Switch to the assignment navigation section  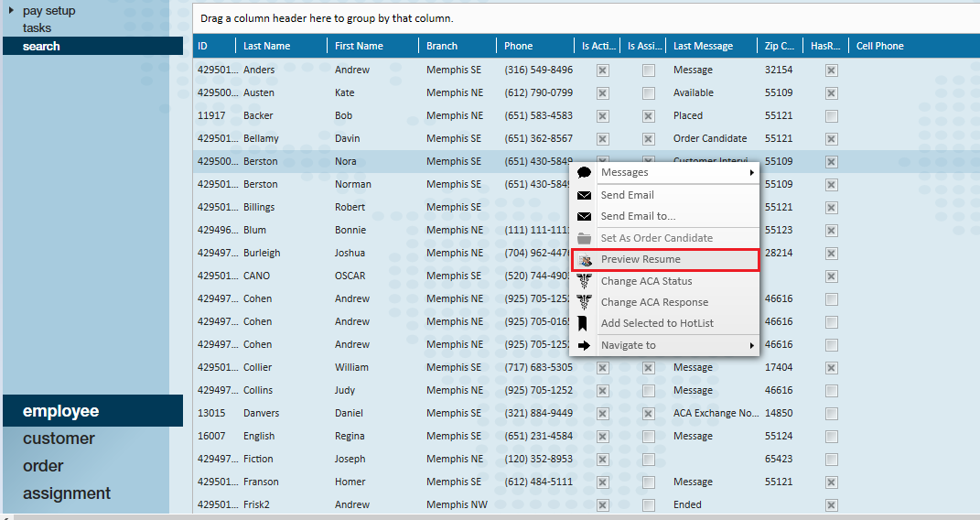pyautogui.click(x=67, y=493)
